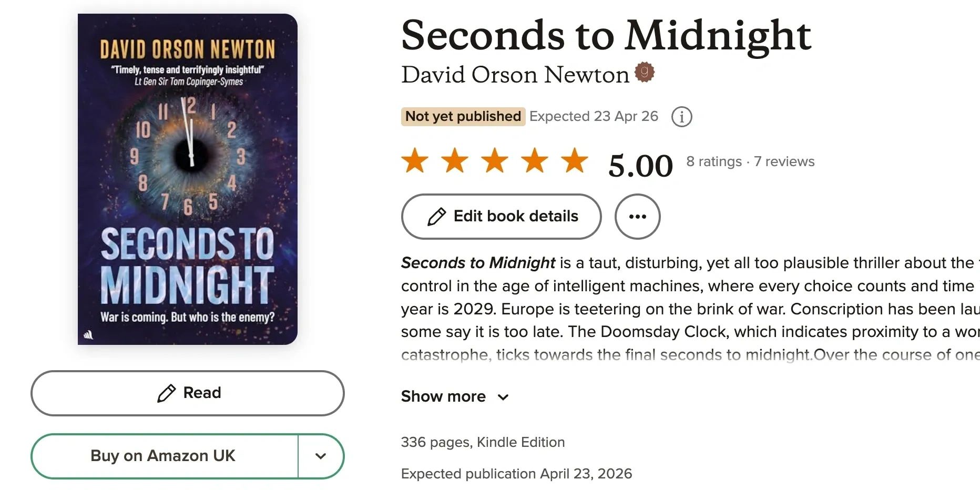Image resolution: width=980 pixels, height=490 pixels.
Task: Expand description with Show more
Action: click(443, 396)
